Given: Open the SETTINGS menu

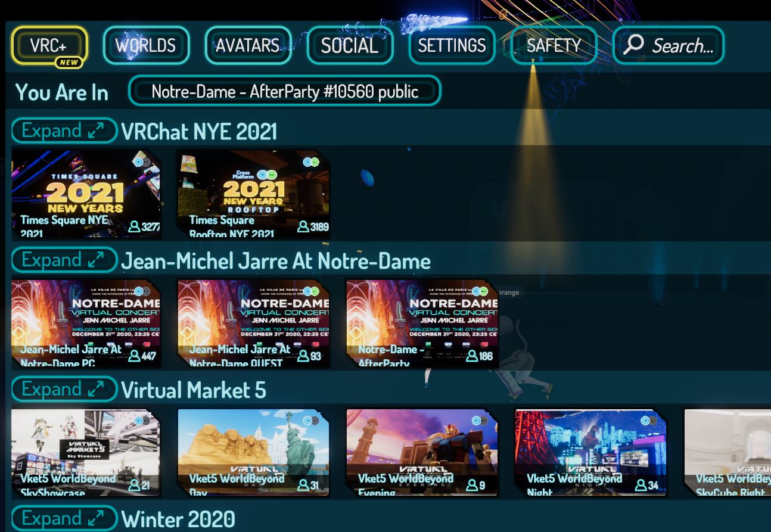Looking at the screenshot, I should tap(452, 45).
